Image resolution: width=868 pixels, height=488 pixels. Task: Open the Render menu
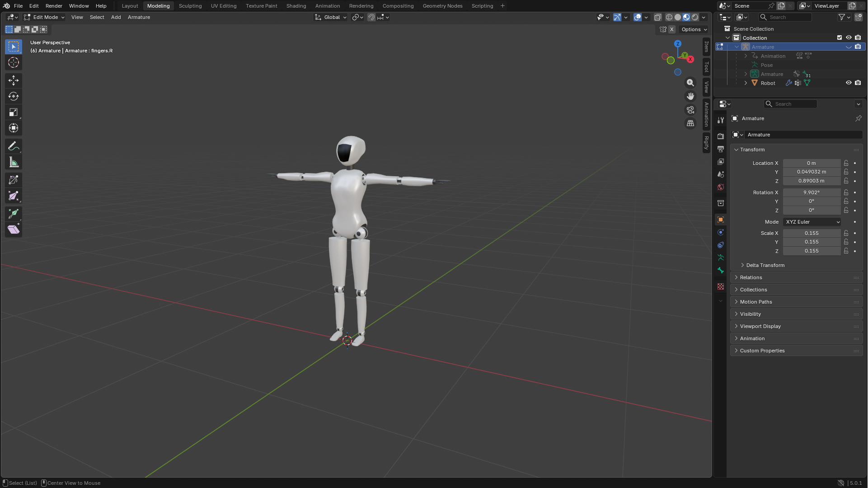click(54, 6)
